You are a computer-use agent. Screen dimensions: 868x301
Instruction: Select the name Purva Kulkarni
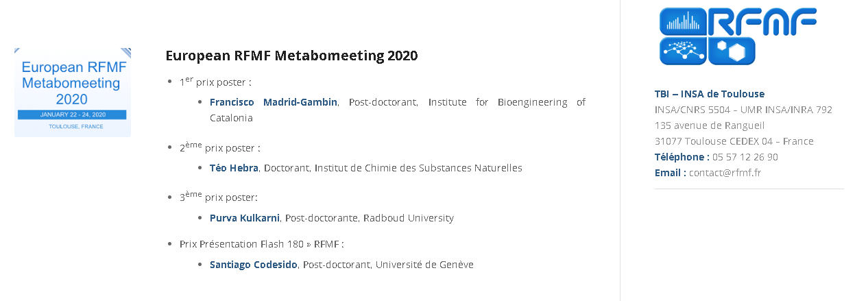click(244, 218)
